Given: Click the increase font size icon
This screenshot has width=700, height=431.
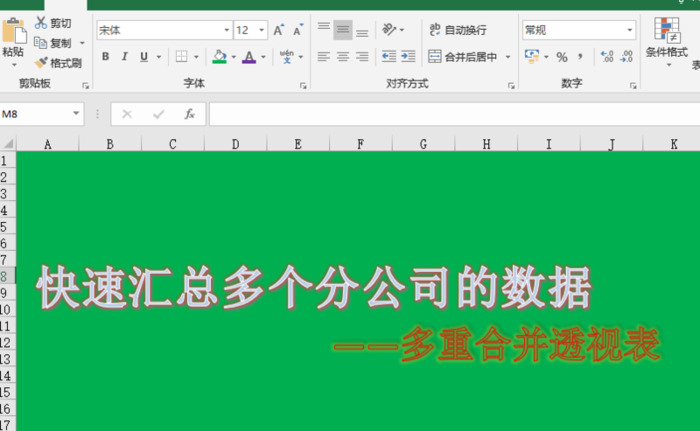Looking at the screenshot, I should point(279,30).
